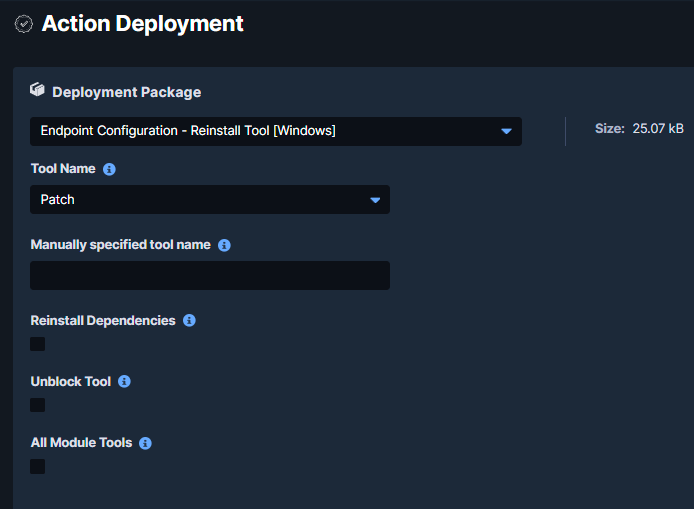
Task: Show the Unblock Tool info tooltip icon
Action: [124, 382]
